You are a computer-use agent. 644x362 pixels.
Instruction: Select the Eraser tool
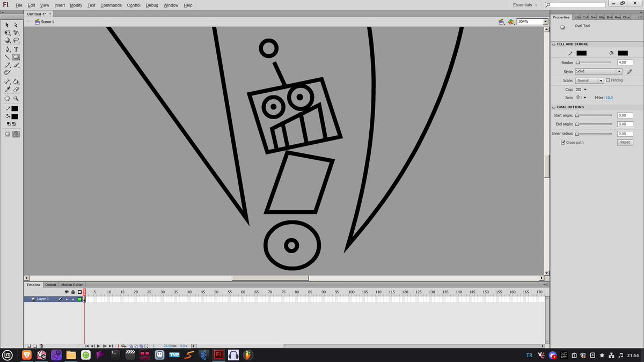coord(16,90)
